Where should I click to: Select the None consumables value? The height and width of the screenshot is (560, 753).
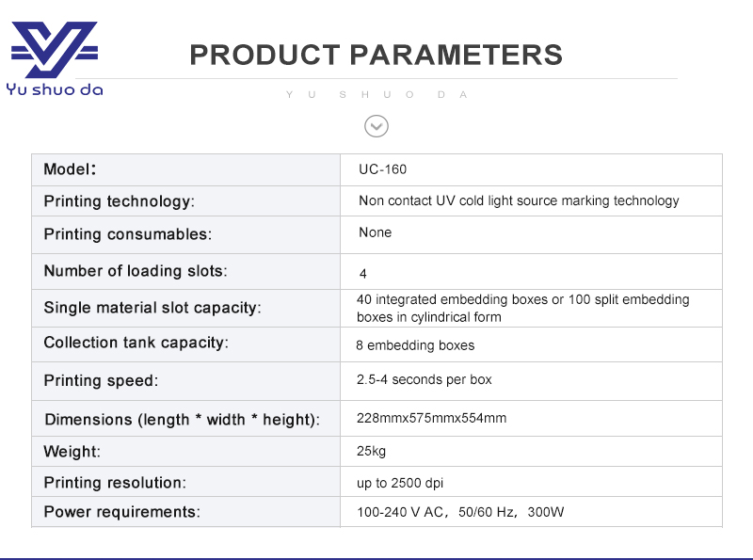coord(375,232)
